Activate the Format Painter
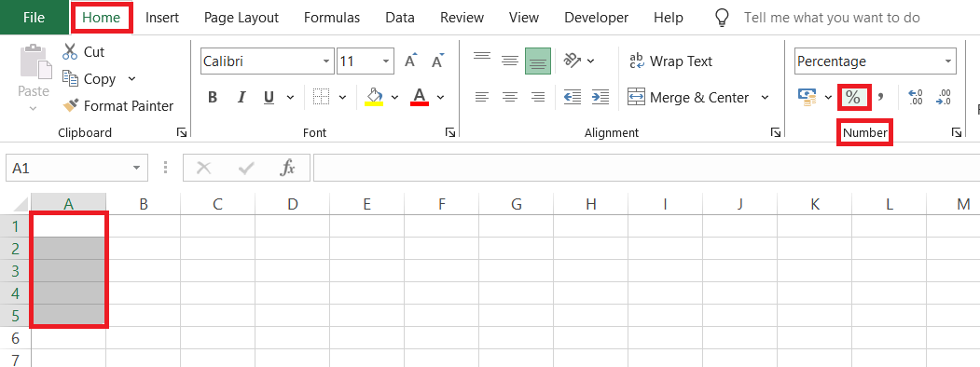The width and height of the screenshot is (980, 367). pos(118,106)
